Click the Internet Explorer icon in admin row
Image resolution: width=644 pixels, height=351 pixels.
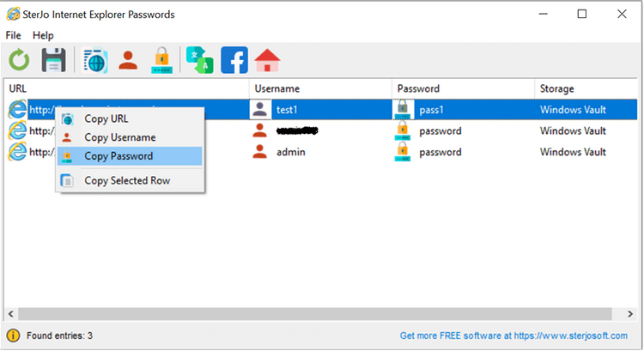(x=17, y=152)
